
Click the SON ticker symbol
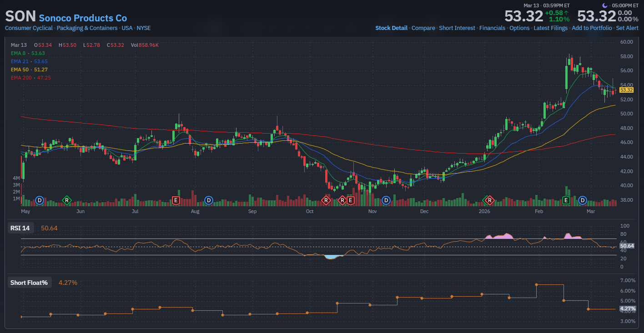[20, 16]
